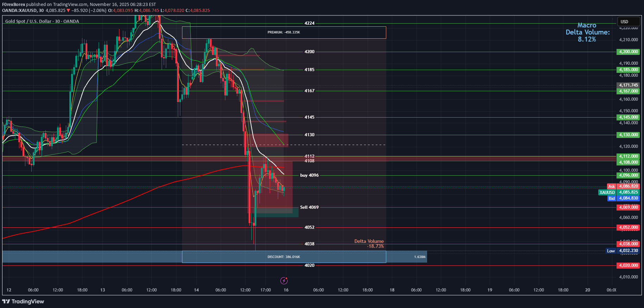This screenshot has width=644, height=308.
Task: Click the gray 4,171.745 crosshair price label
Action: (x=629, y=85)
